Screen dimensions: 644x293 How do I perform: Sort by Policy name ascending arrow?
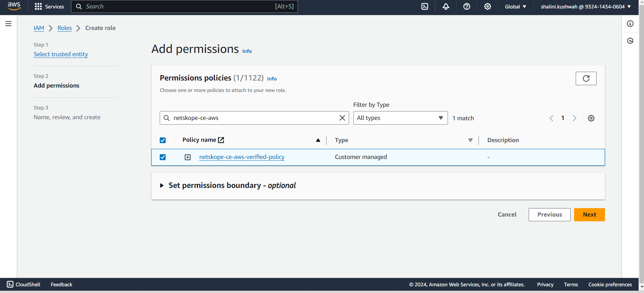[318, 140]
